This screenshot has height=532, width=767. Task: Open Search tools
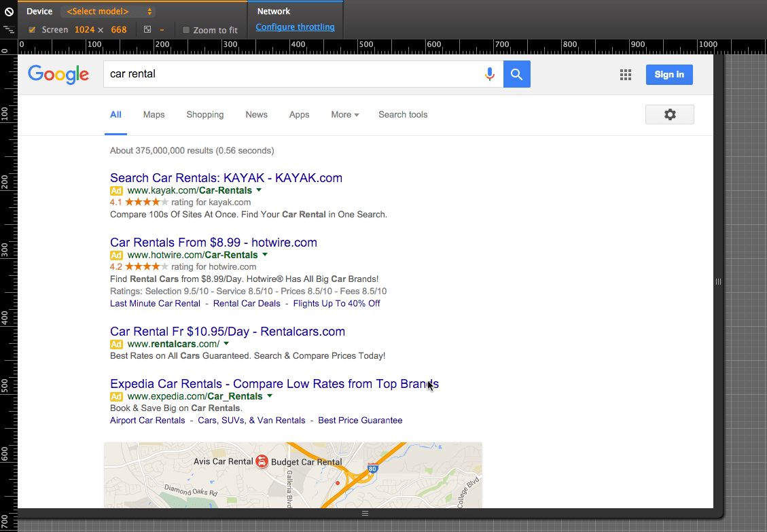tap(403, 115)
